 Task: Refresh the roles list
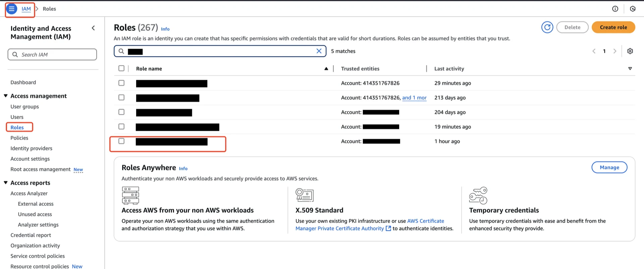tap(547, 27)
